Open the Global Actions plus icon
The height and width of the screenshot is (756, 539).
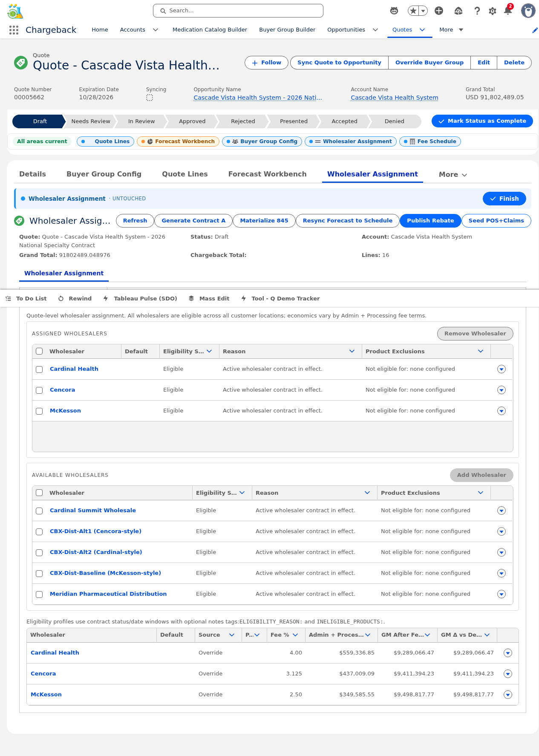439,11
